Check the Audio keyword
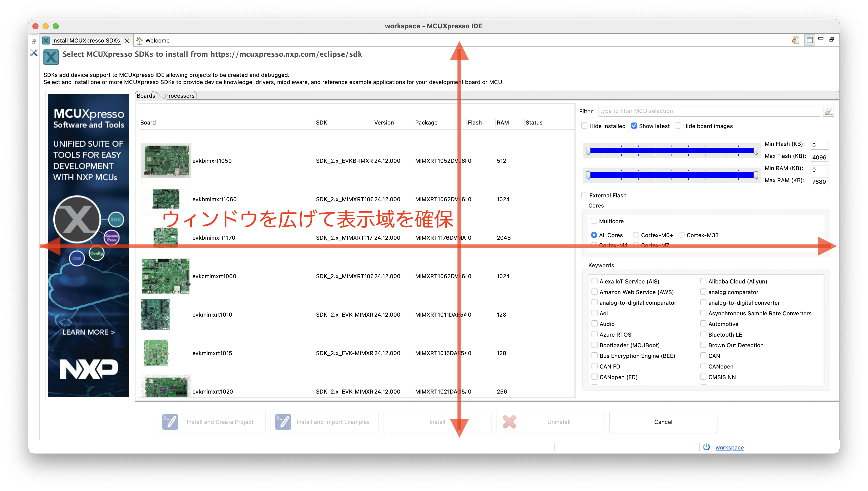 click(x=595, y=324)
